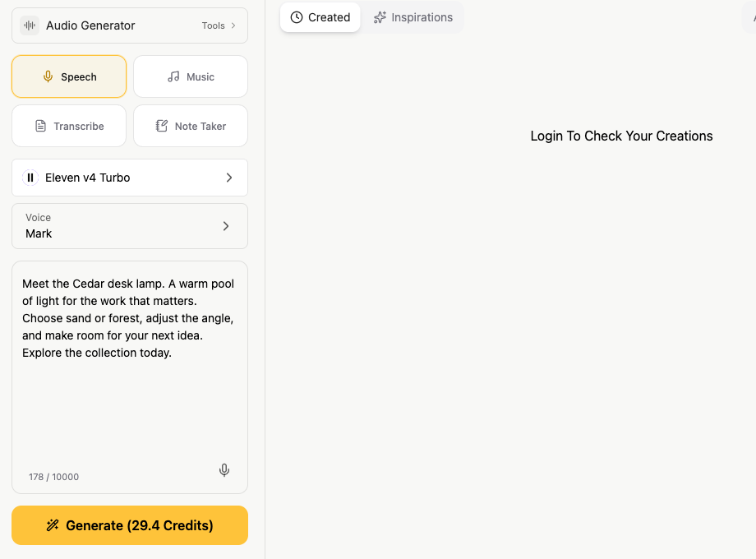Expand model list via the chevron arrow

point(229,178)
